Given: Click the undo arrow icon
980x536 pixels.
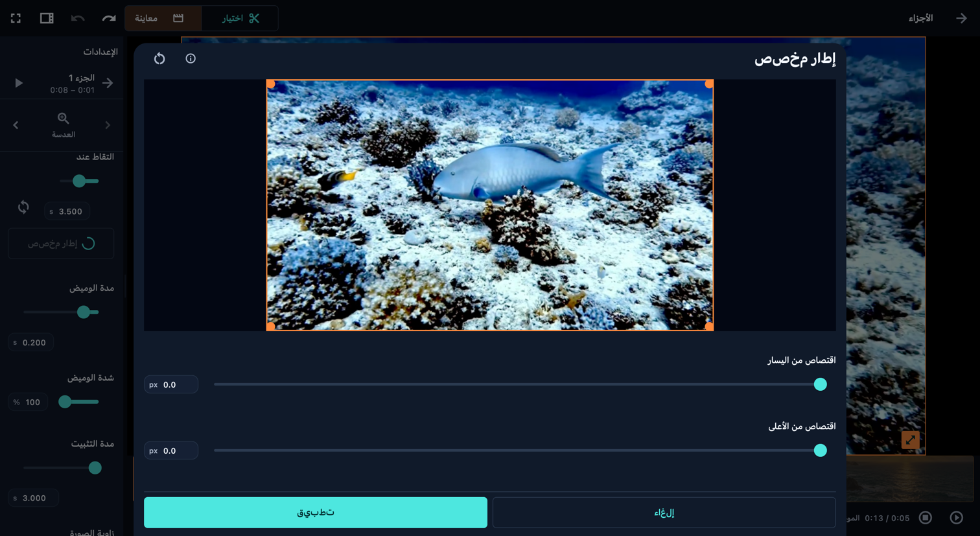Looking at the screenshot, I should pyautogui.click(x=78, y=18).
